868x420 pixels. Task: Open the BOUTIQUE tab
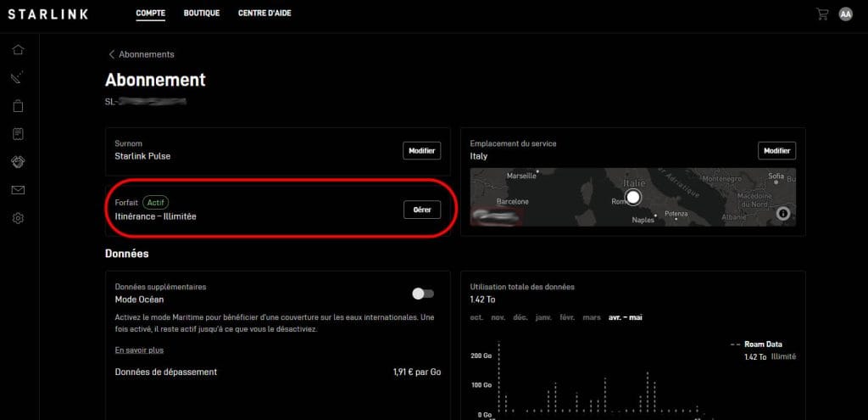pos(202,14)
